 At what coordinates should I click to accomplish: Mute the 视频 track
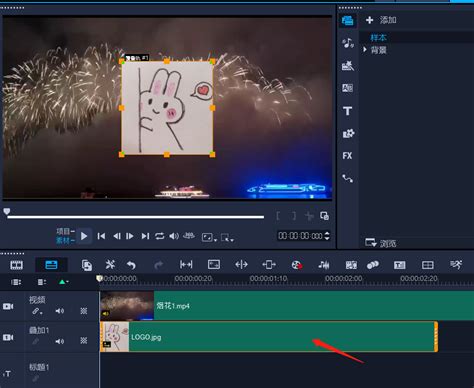click(60, 311)
